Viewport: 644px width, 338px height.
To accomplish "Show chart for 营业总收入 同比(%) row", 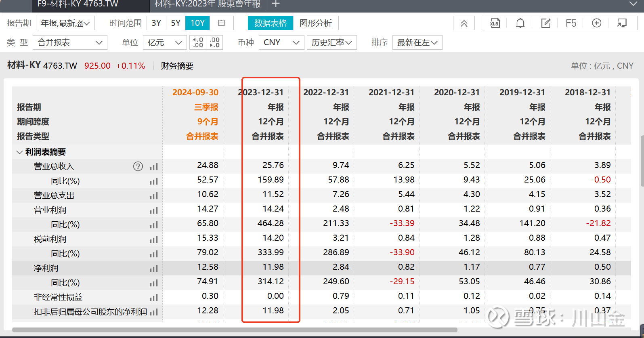I will pyautogui.click(x=154, y=181).
